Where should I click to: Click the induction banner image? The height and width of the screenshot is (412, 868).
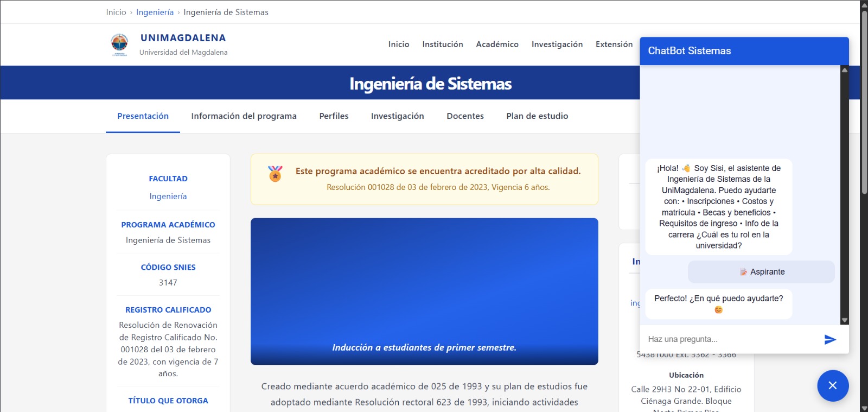[x=424, y=291]
